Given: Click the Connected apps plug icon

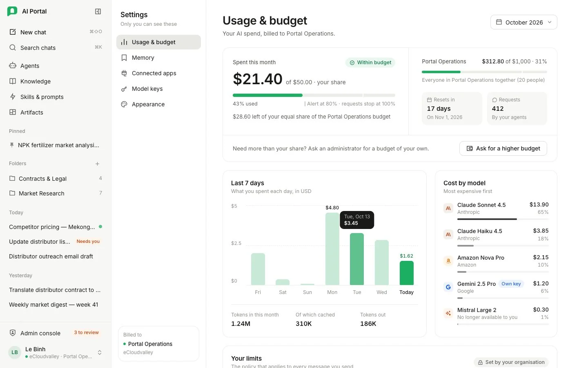Looking at the screenshot, I should (124, 73).
